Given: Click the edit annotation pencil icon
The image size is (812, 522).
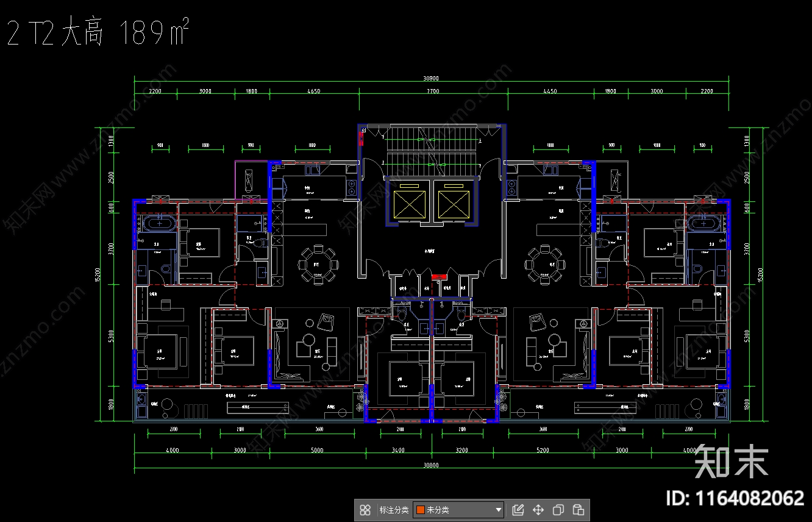Looking at the screenshot, I should pos(518,510).
